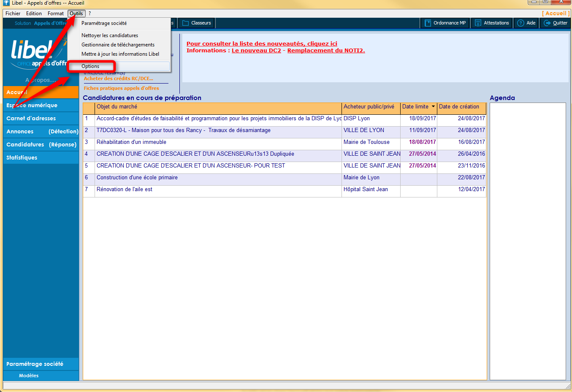Viewport: 572px width, 392px height.
Task: Click the Ordonnance MP icon
Action: click(428, 23)
